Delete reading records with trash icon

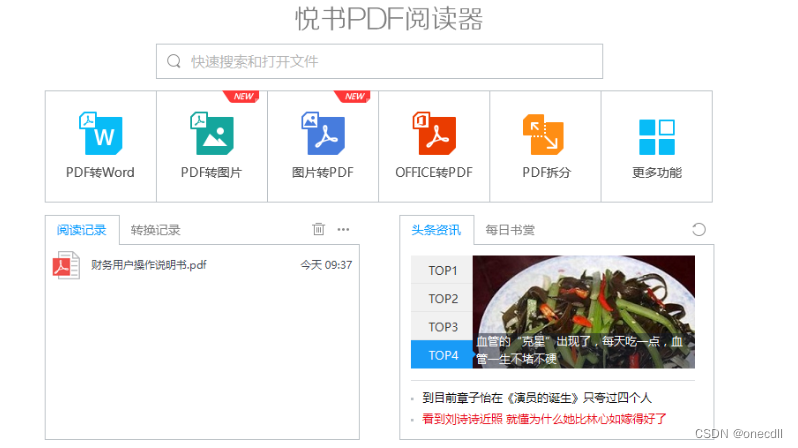319,229
